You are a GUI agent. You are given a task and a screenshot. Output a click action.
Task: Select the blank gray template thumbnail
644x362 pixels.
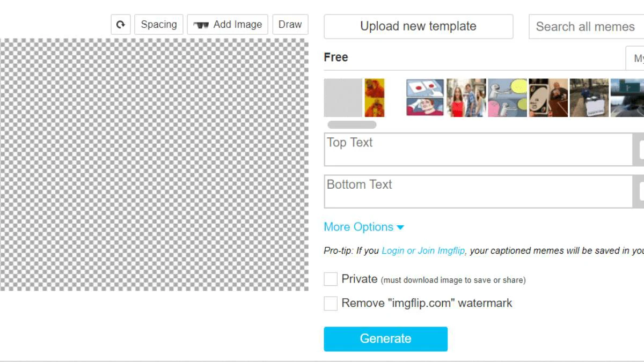(343, 98)
